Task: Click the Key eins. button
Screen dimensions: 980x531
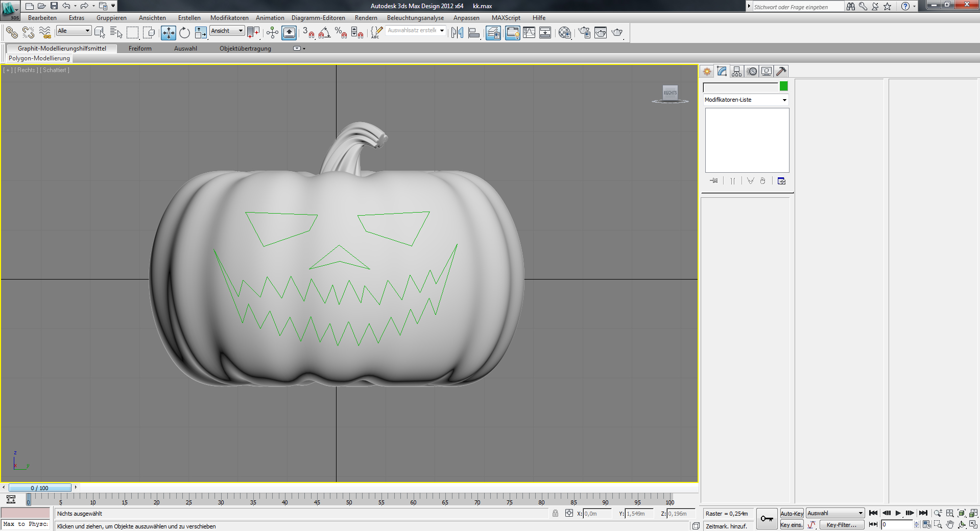Action: 792,525
